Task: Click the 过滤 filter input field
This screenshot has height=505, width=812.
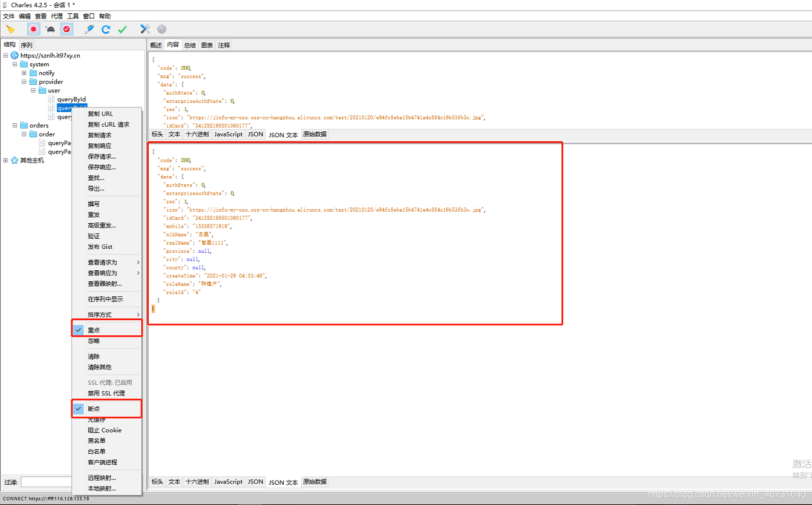Action: pyautogui.click(x=46, y=482)
